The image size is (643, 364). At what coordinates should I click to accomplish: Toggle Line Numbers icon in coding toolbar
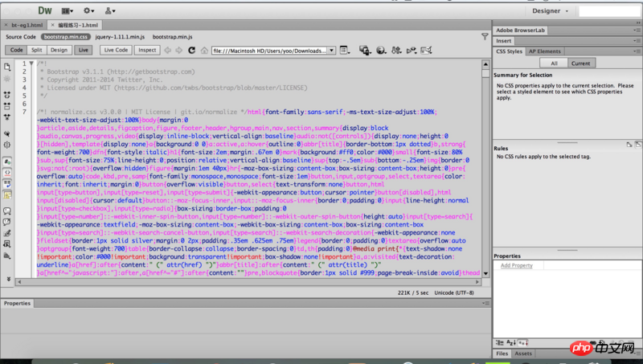(7, 161)
